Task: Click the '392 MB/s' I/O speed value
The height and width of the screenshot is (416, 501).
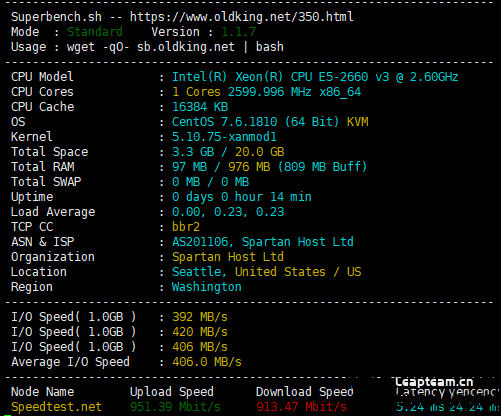Action: [x=200, y=317]
